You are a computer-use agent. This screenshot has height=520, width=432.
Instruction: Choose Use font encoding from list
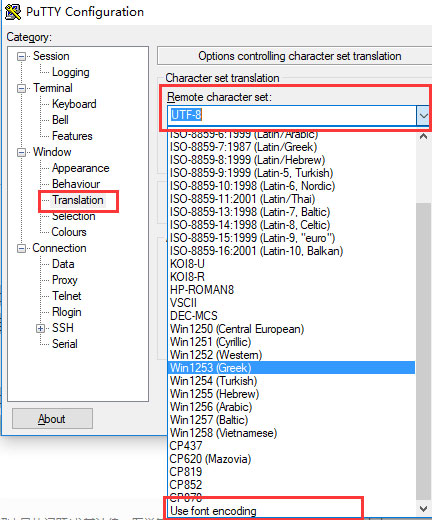click(x=213, y=511)
